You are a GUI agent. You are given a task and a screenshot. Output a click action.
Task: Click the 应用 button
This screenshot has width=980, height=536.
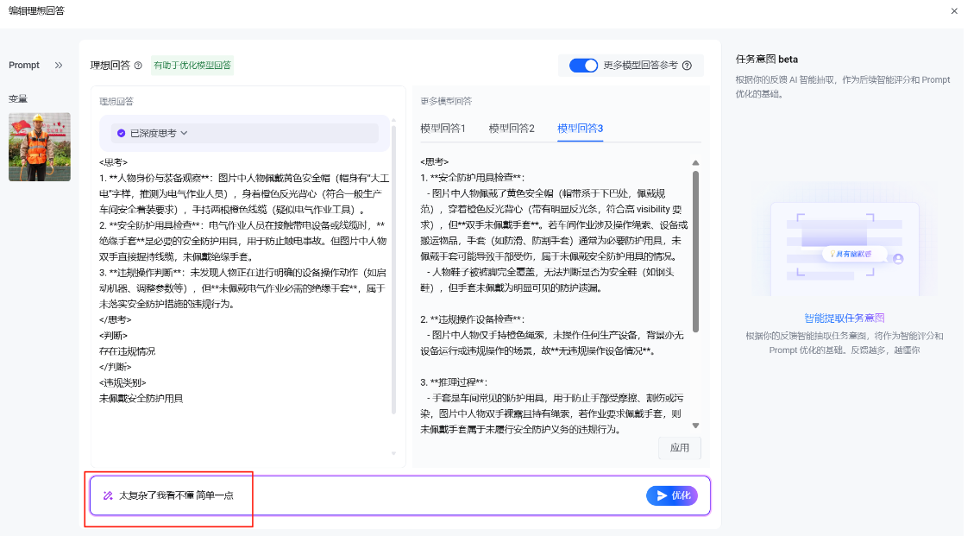click(680, 448)
